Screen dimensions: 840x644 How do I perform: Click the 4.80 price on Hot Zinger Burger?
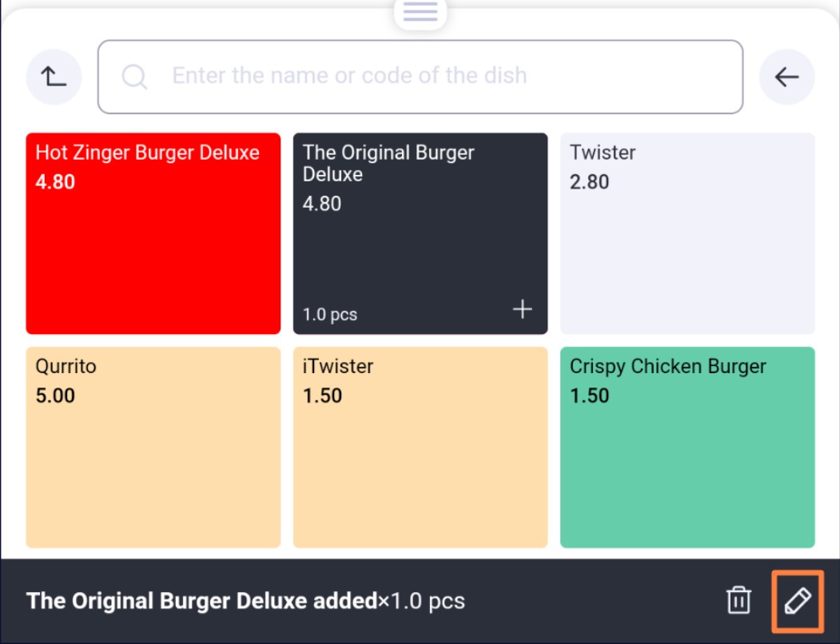pos(55,182)
